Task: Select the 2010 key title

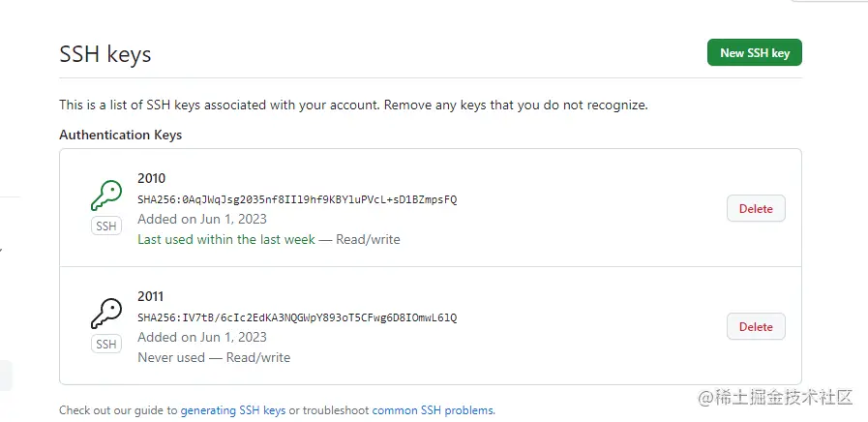Action: 152,178
